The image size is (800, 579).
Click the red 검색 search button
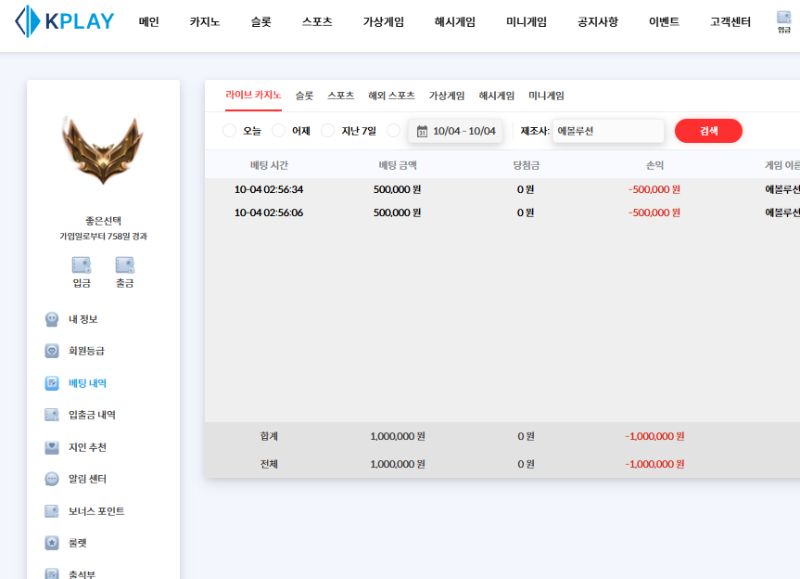tap(708, 131)
